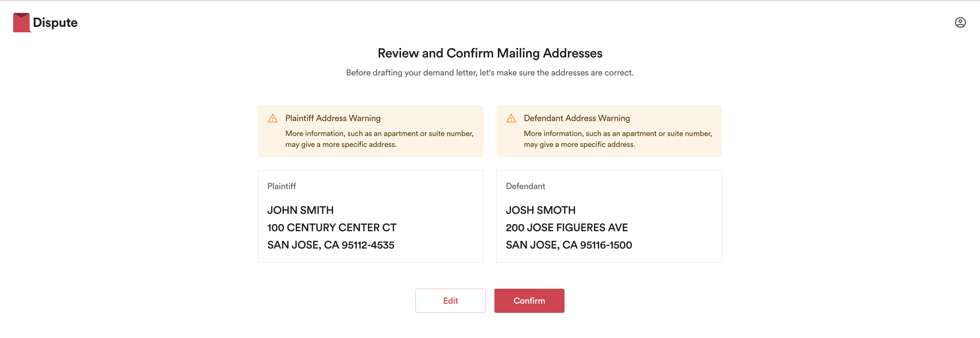Click 200 JOSE FIGUERES AVE street line

point(567,227)
